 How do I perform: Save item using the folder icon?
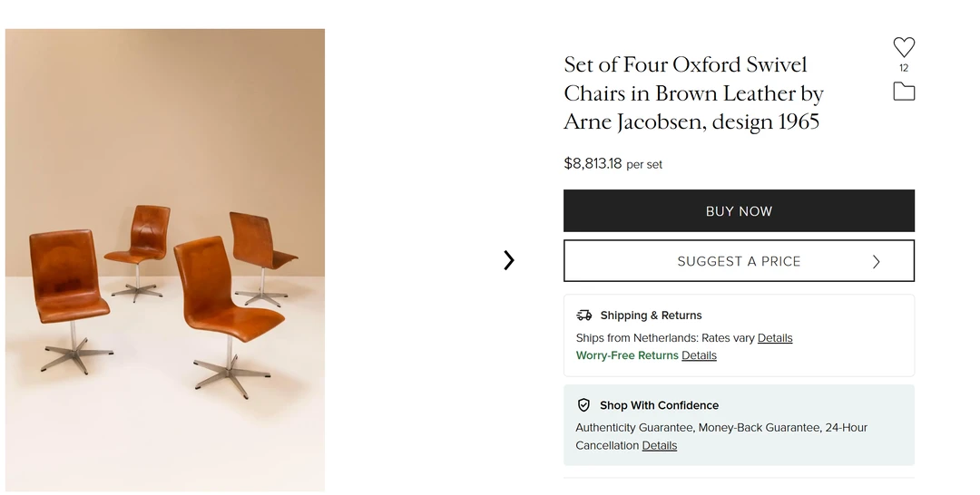904,92
